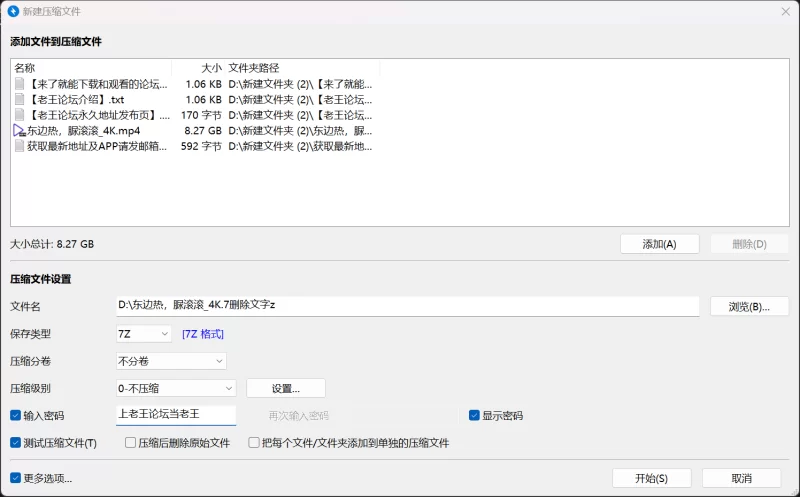
Task: Uncheck the 显示密码 checkbox
Action: pyautogui.click(x=474, y=415)
